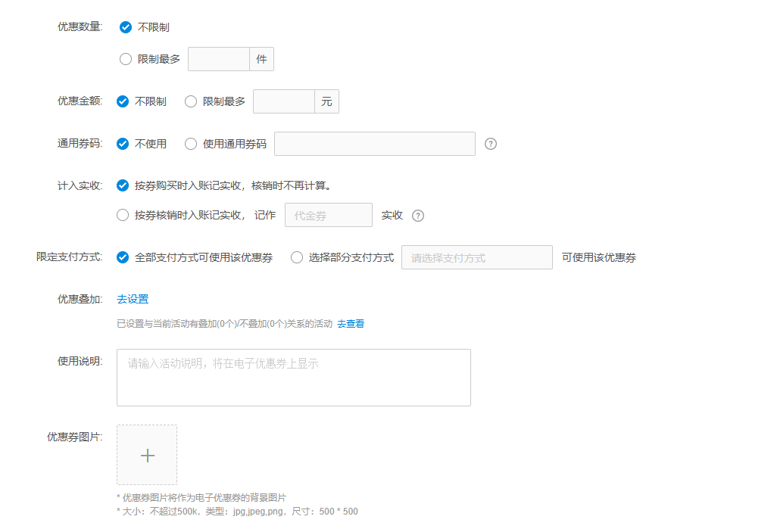Click the question mark icon next to 实收
The image size is (774, 532).
417,215
